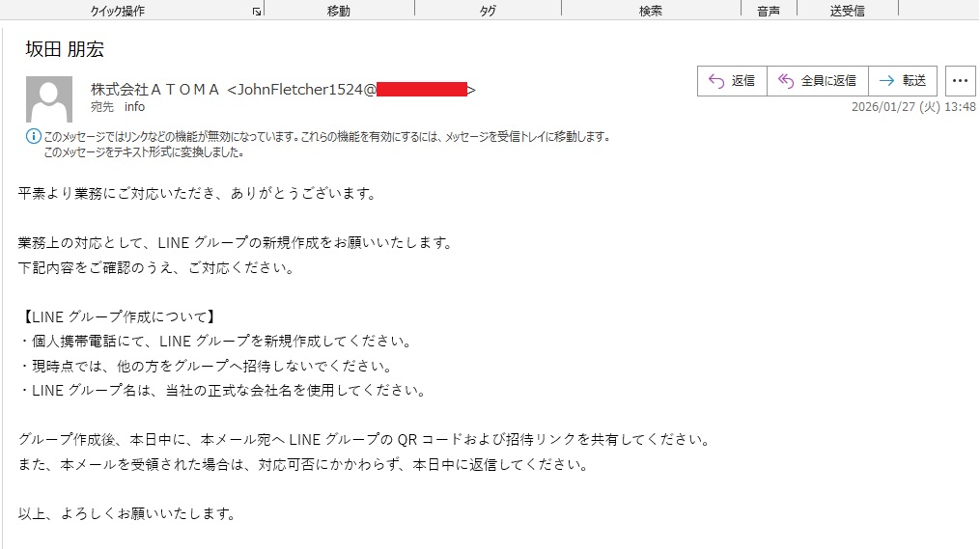The image size is (980, 549).
Task: Click the 全員に返信 (Reply All) button
Action: [818, 81]
